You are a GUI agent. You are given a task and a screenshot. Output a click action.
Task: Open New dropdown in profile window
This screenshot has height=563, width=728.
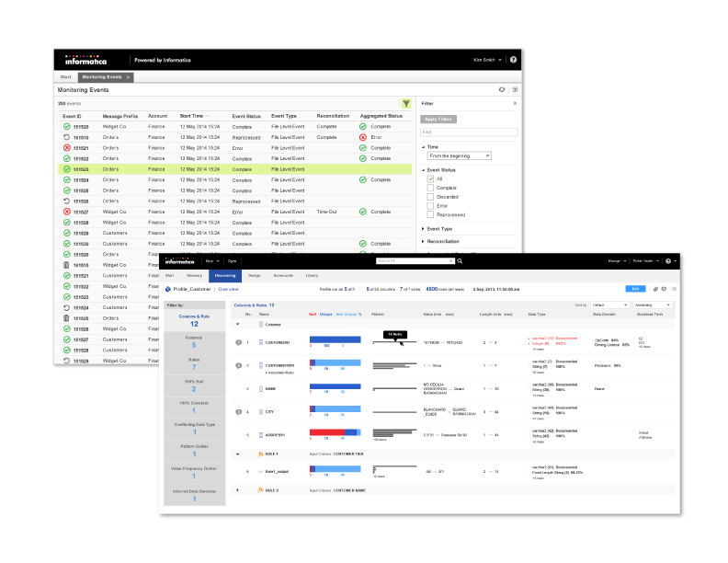click(212, 261)
